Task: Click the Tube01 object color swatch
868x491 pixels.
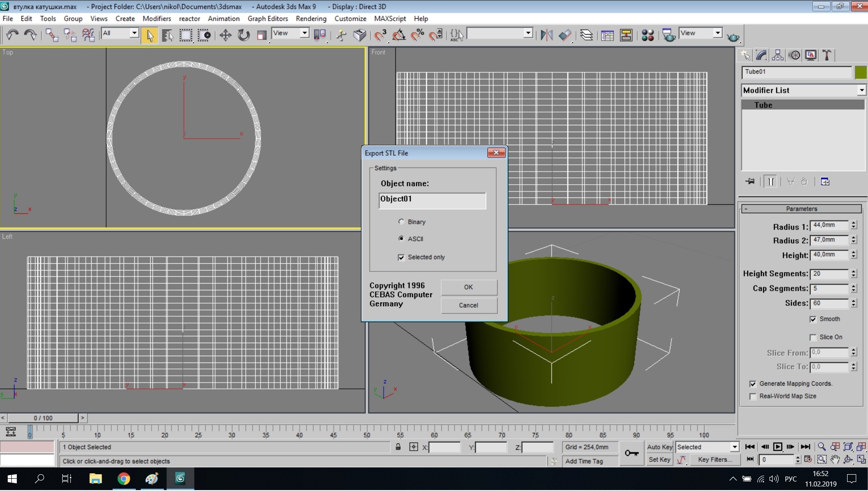Action: (860, 72)
